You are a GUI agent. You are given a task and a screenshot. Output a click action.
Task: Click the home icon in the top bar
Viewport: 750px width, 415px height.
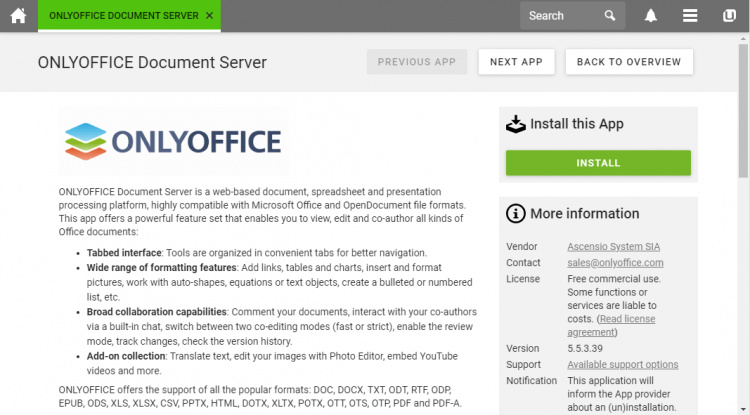[17, 16]
